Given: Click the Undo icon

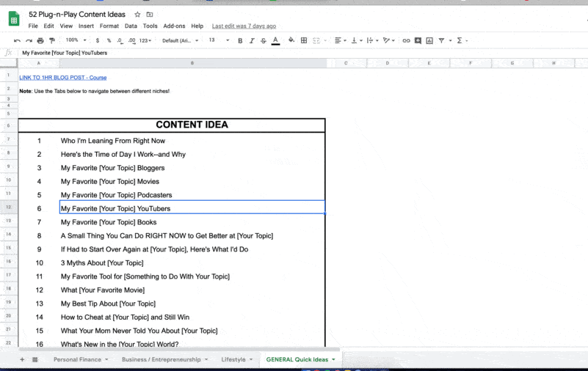Looking at the screenshot, I should [x=17, y=40].
